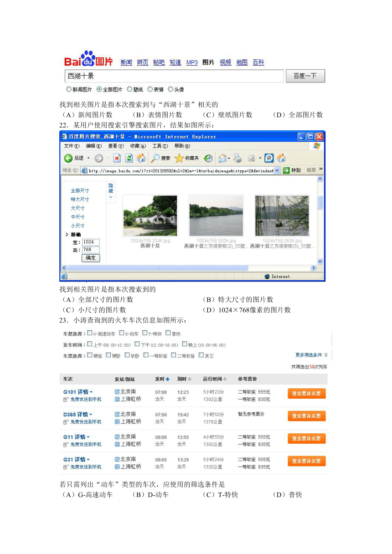392x554 pixels.
Task: Click the IE Print icon
Action: click(237, 158)
